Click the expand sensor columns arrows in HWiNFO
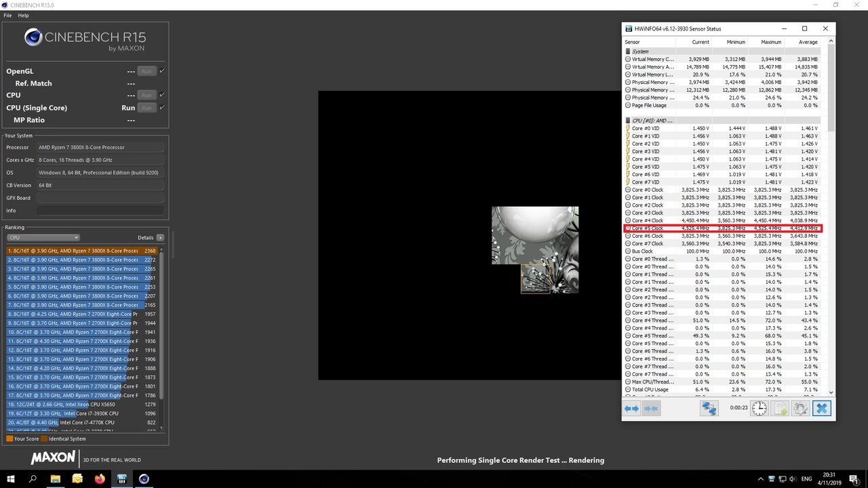Viewport: 868px width, 488px height. pyautogui.click(x=631, y=409)
